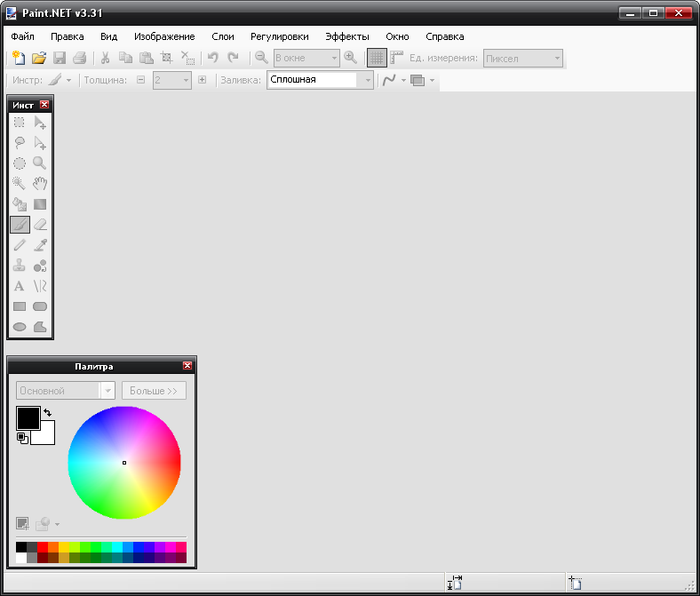Select the Clone Stamp tool
The width and height of the screenshot is (700, 596).
point(20,266)
